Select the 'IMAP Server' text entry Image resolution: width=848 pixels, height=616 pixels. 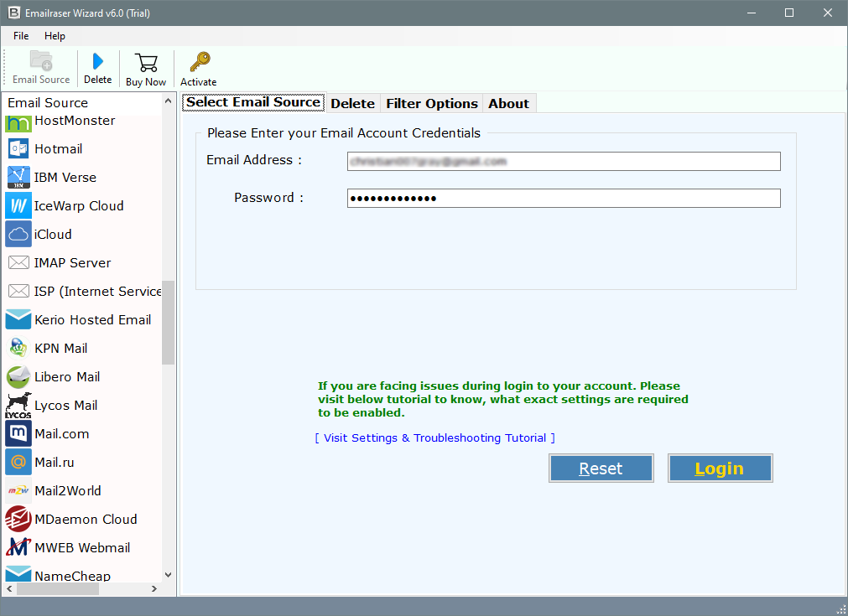click(x=72, y=262)
